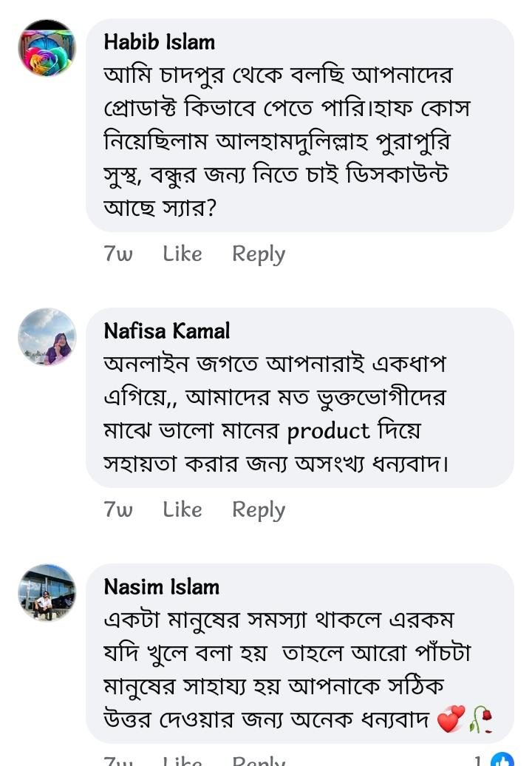This screenshot has height=766, width=532.
Task: Like Habib Islam's comment
Action: (182, 254)
